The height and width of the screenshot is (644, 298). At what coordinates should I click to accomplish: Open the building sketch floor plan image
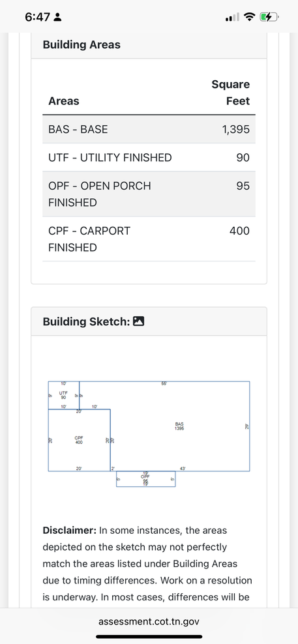[149, 433]
